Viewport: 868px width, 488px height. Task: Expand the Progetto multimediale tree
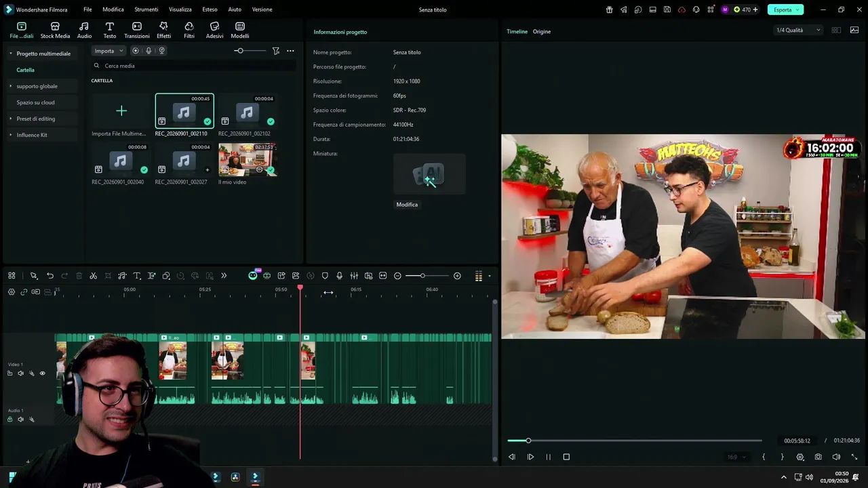point(11,54)
